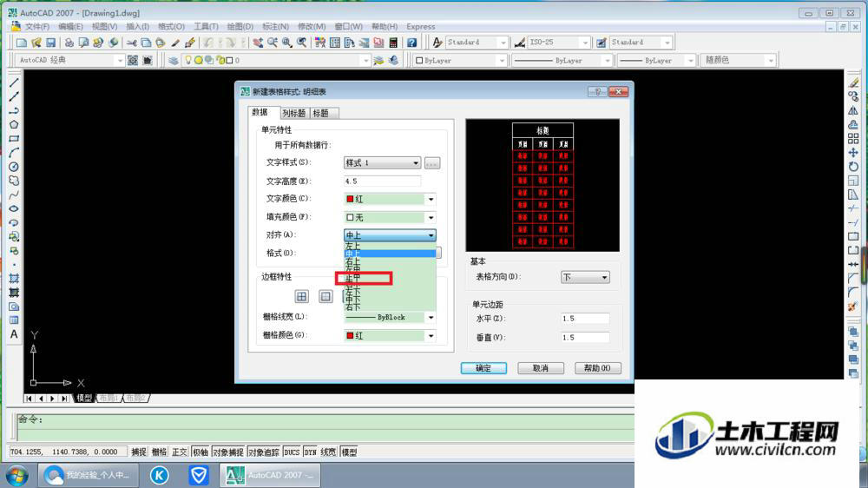Viewport: 868px width, 488px height.
Task: Select the Erase modify tool
Action: click(x=853, y=82)
